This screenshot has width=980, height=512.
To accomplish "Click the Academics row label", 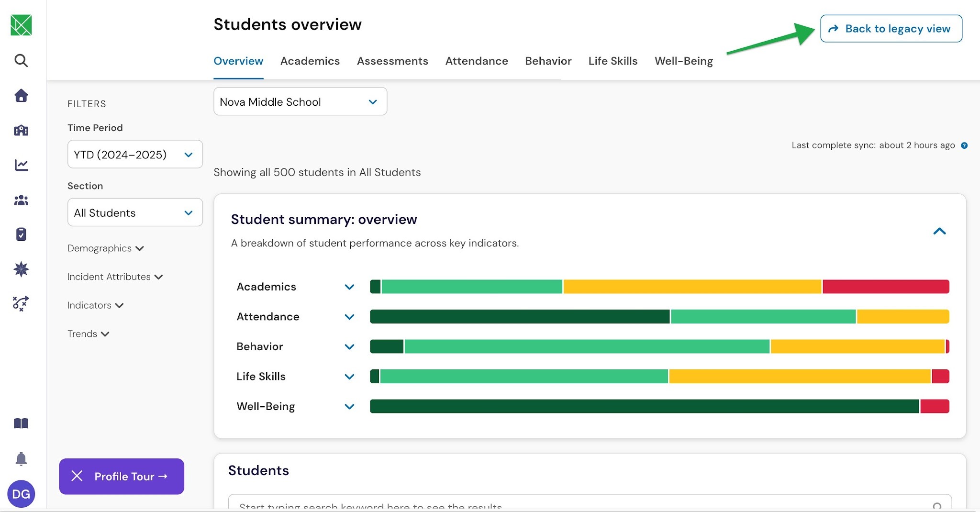I will [x=267, y=287].
